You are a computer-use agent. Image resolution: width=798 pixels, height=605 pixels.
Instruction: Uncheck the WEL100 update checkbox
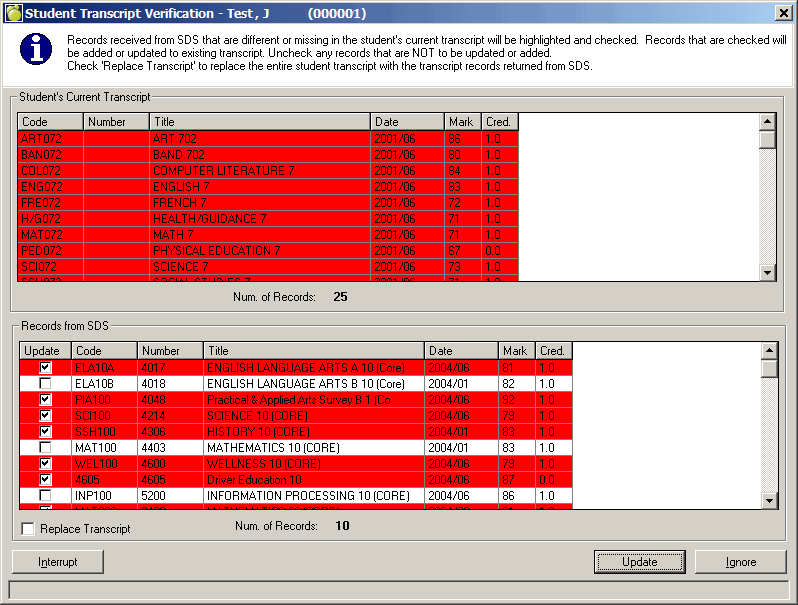tap(45, 463)
